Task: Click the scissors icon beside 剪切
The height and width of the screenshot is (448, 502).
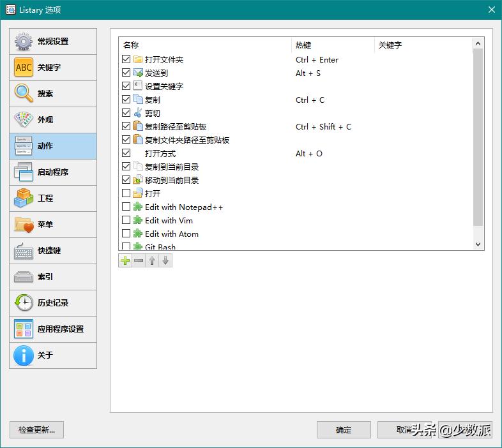Action: pyautogui.click(x=138, y=113)
